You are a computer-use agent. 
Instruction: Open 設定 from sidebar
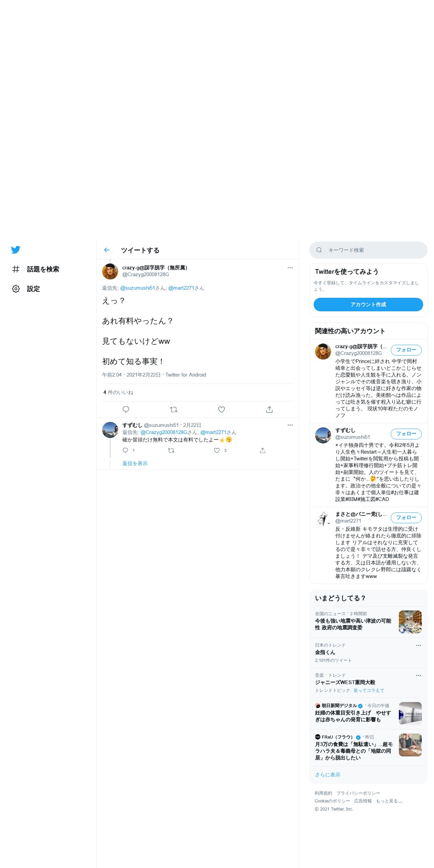[26, 289]
